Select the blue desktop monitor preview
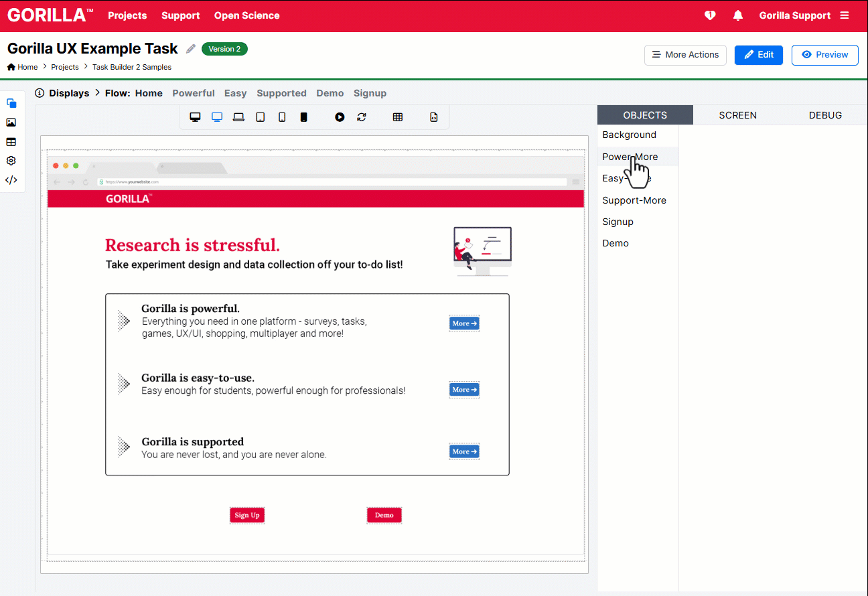Viewport: 868px width, 596px height. click(x=217, y=117)
